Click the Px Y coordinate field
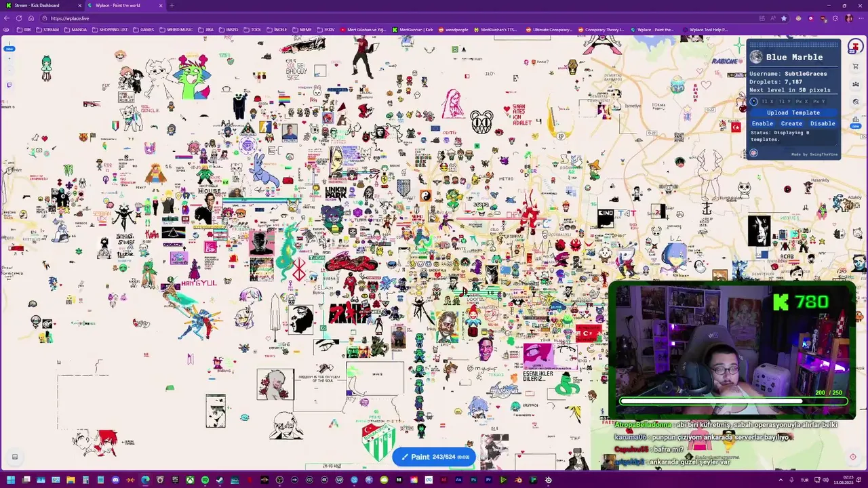 819,102
